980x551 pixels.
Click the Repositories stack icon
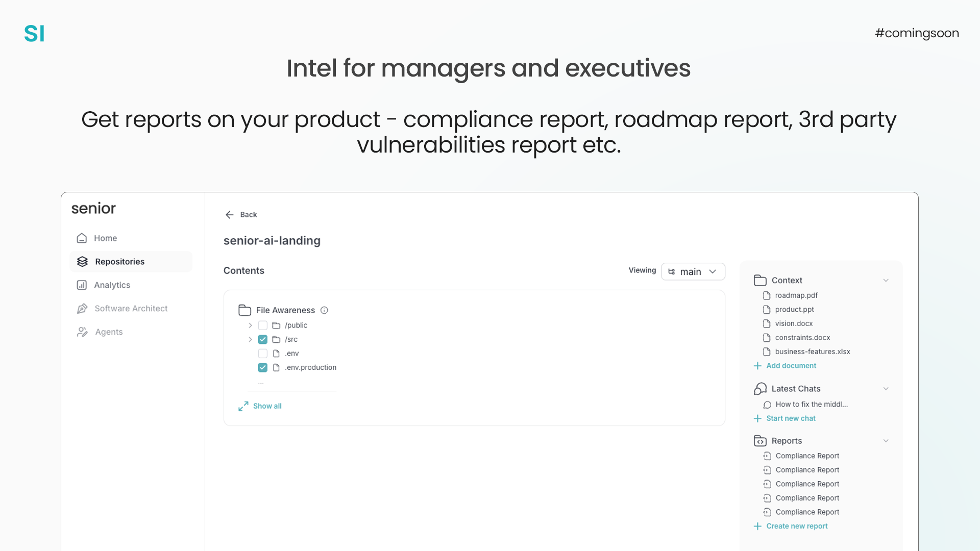tap(82, 262)
